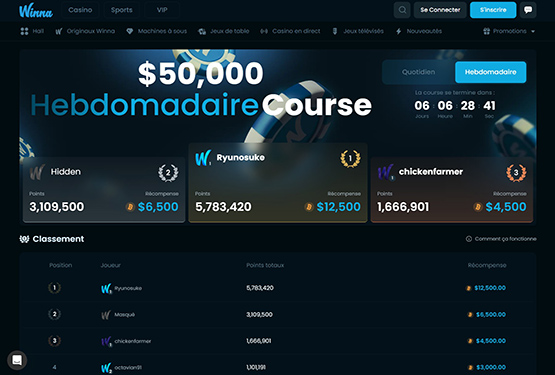Click the $12,500.00 reward in leaderboard

tap(490, 288)
